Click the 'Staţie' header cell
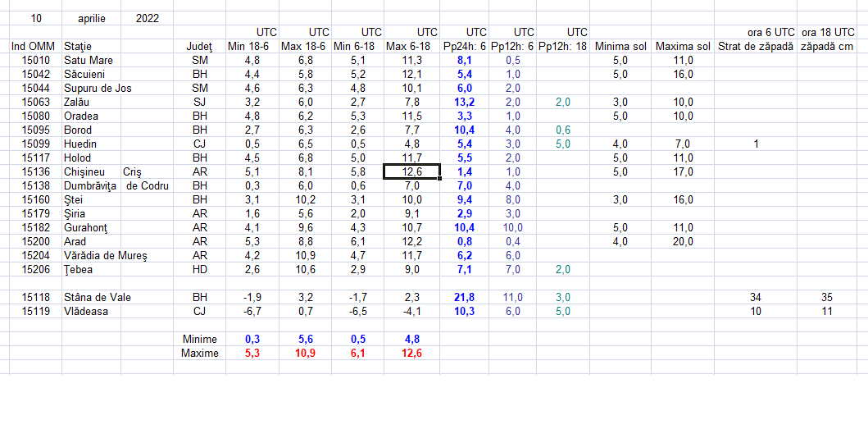The width and height of the screenshot is (868, 443). coord(92,47)
